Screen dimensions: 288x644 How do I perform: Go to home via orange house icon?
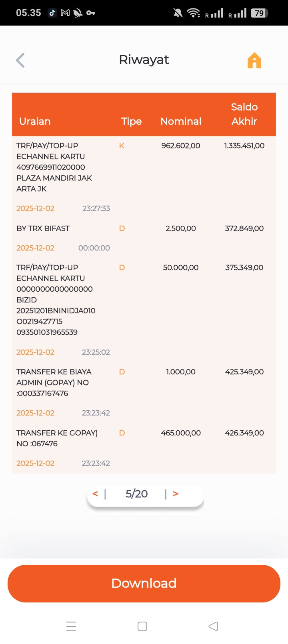[254, 61]
